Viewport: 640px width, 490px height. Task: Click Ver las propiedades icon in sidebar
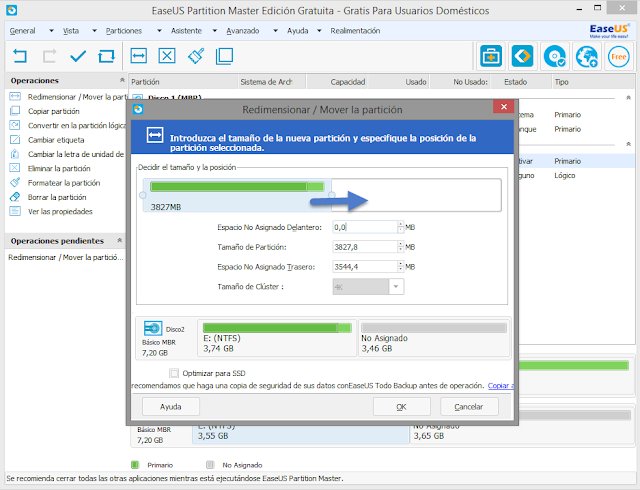15,211
